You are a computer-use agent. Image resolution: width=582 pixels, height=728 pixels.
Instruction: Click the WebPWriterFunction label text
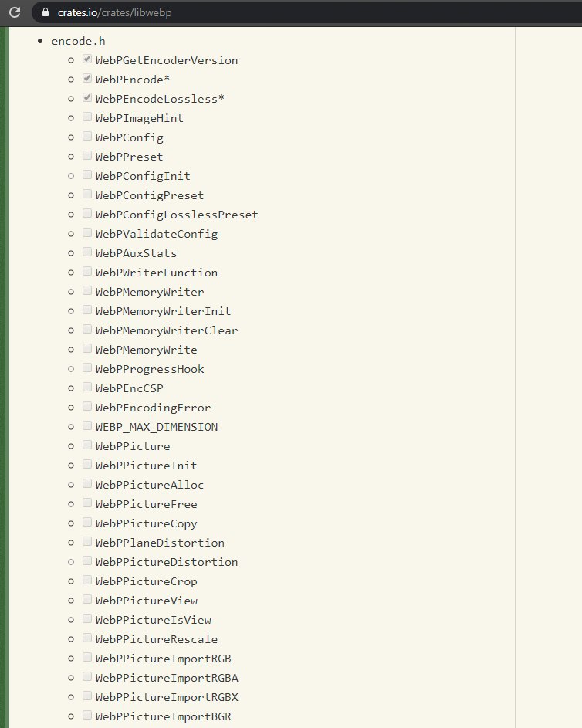coord(157,273)
